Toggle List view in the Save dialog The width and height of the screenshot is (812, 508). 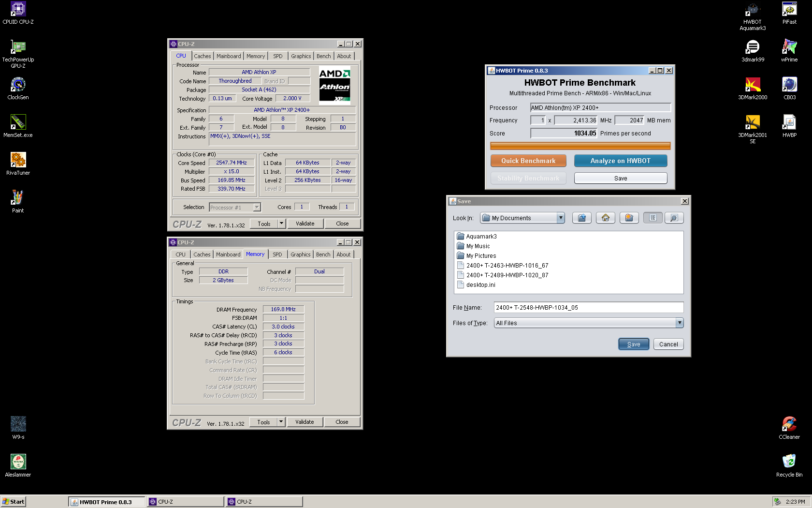click(652, 218)
